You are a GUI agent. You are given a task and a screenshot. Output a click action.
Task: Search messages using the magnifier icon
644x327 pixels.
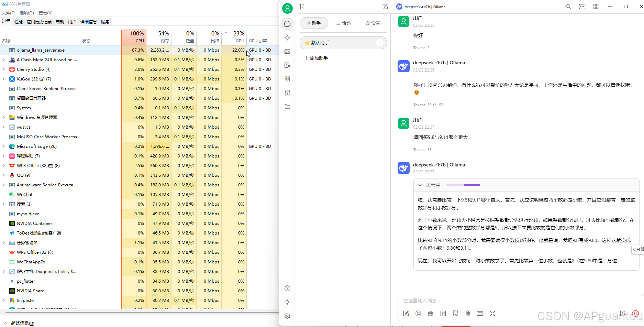click(x=568, y=7)
